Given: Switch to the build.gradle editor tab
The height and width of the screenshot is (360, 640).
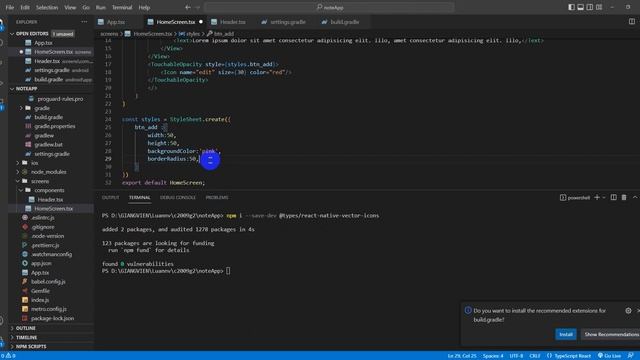Looking at the screenshot, I should point(344,22).
